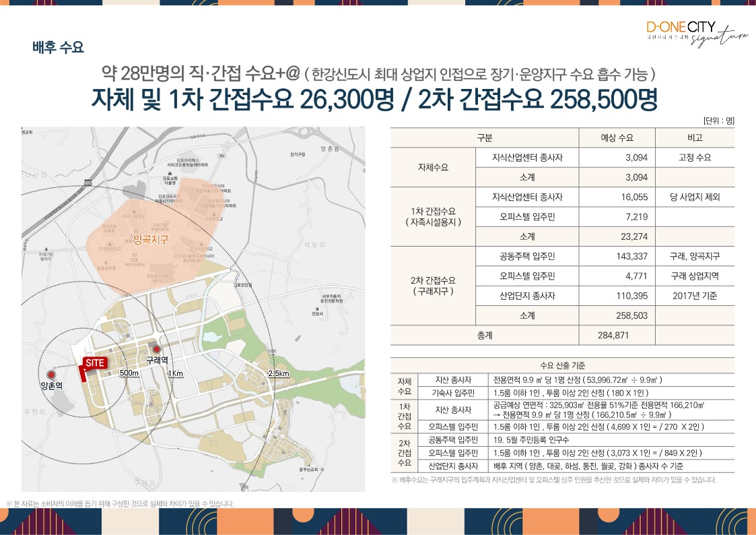The height and width of the screenshot is (535, 756).
Task: Select the 143,337 공동주택 입주민 value
Action: (x=631, y=256)
